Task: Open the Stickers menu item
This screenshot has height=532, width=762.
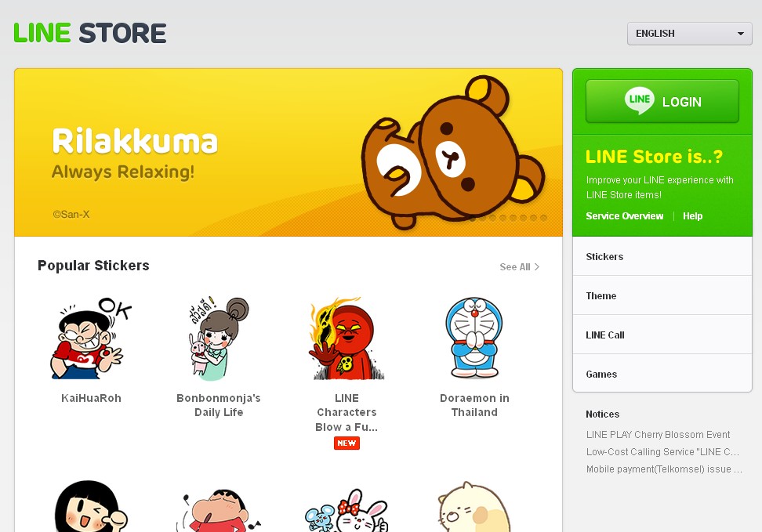Action: click(662, 256)
